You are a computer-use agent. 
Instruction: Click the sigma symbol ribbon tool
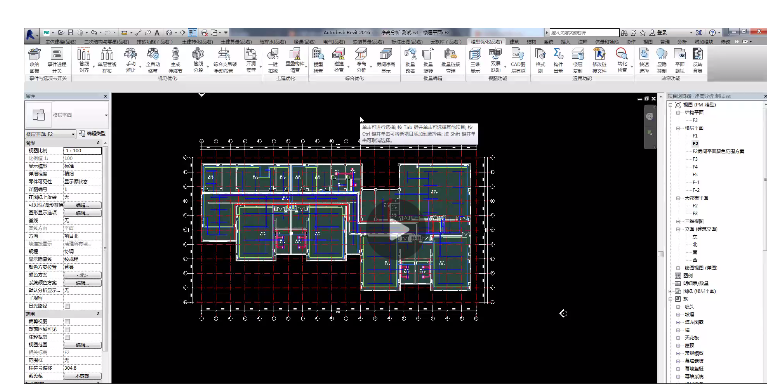tap(558, 53)
